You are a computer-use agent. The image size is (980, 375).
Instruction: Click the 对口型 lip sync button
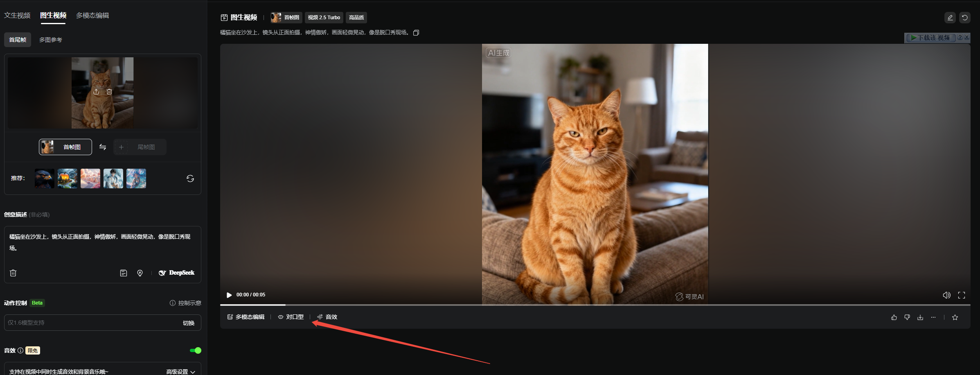(291, 317)
